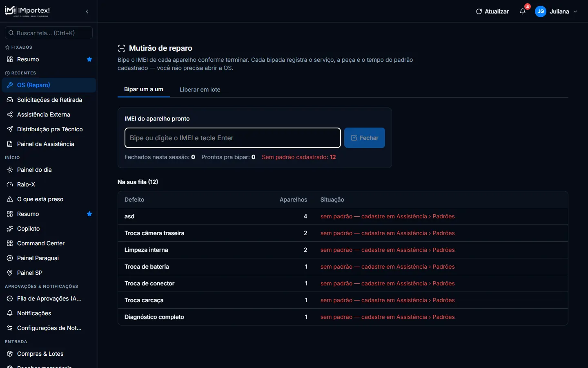
Task: Open Notificações in the sidebar
Action: (49, 313)
